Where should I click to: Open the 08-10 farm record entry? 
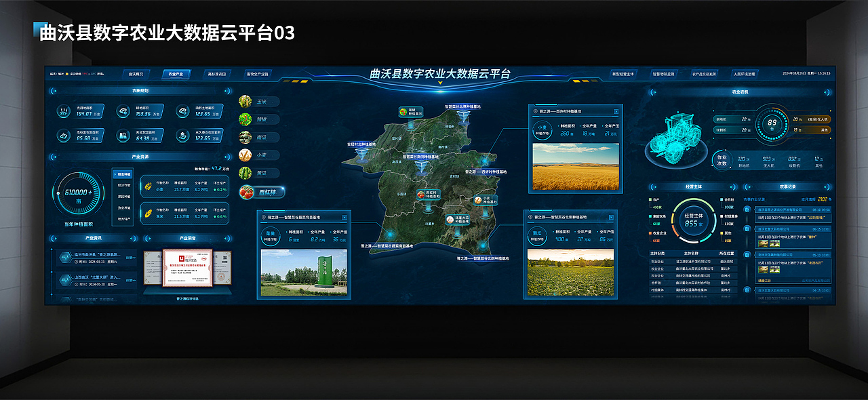[x=793, y=213]
